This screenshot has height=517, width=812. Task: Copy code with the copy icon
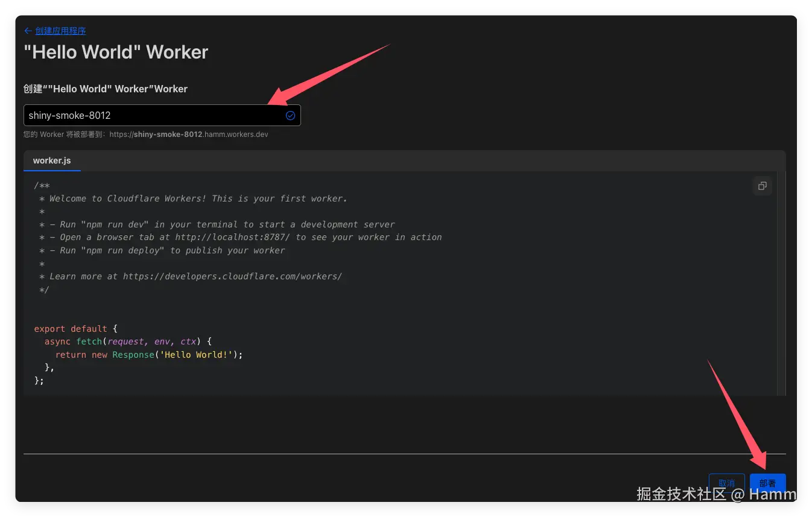click(763, 186)
